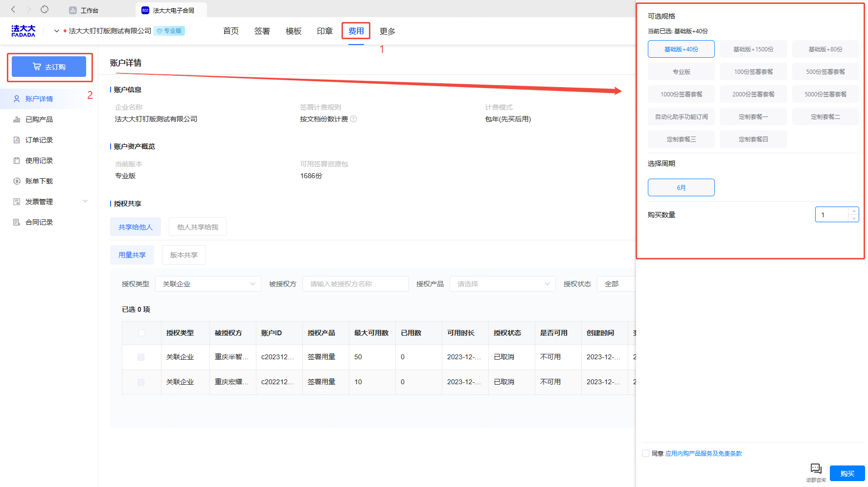868x487 pixels.
Task: Choose the 100份签署套餐 option
Action: [x=754, y=71]
